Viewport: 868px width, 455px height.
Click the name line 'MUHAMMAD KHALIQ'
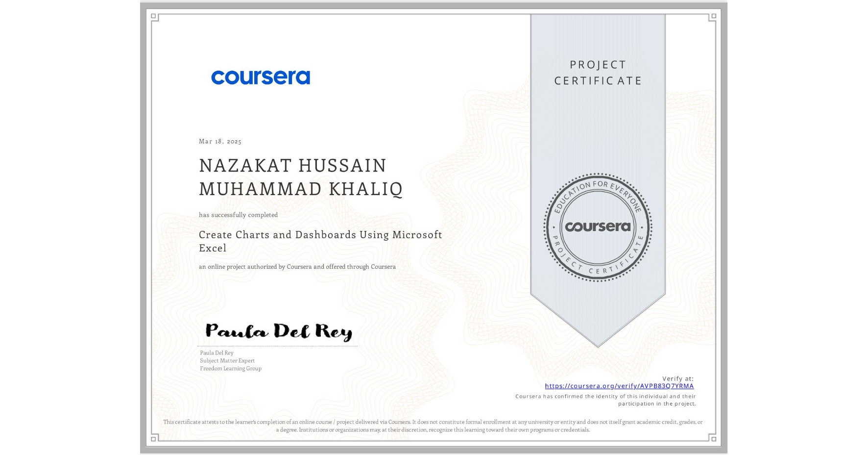click(x=301, y=189)
